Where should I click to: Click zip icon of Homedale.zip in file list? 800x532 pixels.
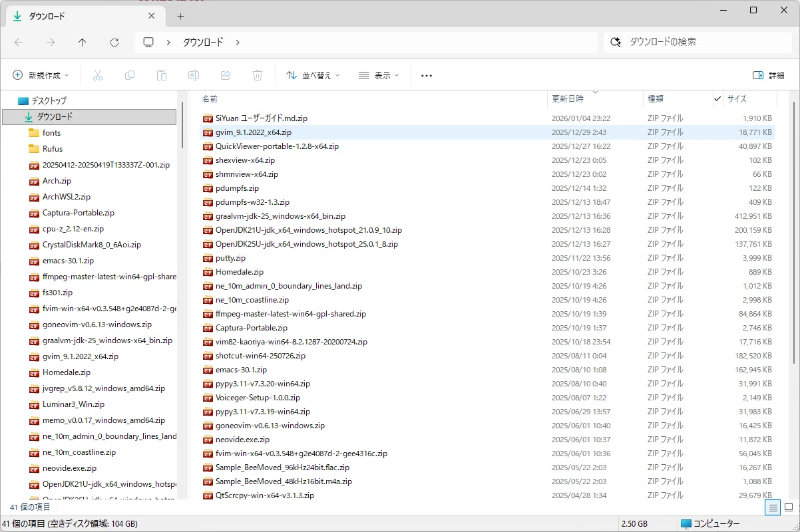208,272
